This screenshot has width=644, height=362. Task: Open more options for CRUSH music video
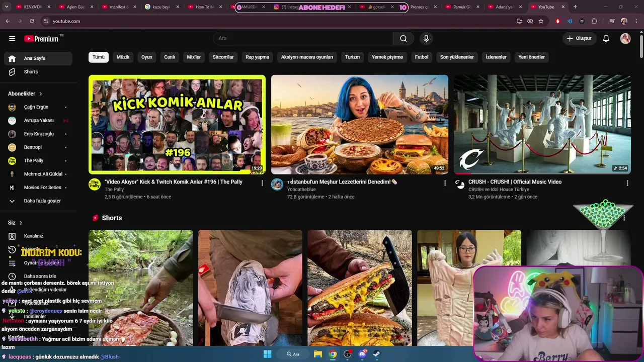(627, 184)
